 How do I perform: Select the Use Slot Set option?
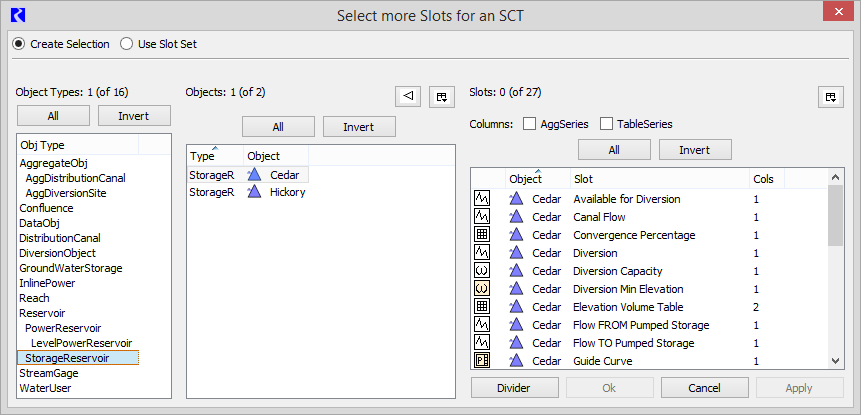127,44
